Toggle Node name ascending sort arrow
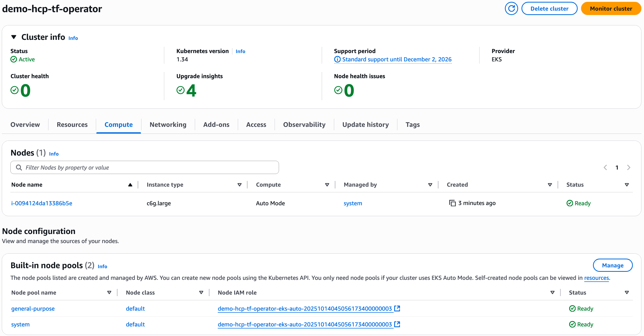The height and width of the screenshot is (336, 644). [130, 185]
